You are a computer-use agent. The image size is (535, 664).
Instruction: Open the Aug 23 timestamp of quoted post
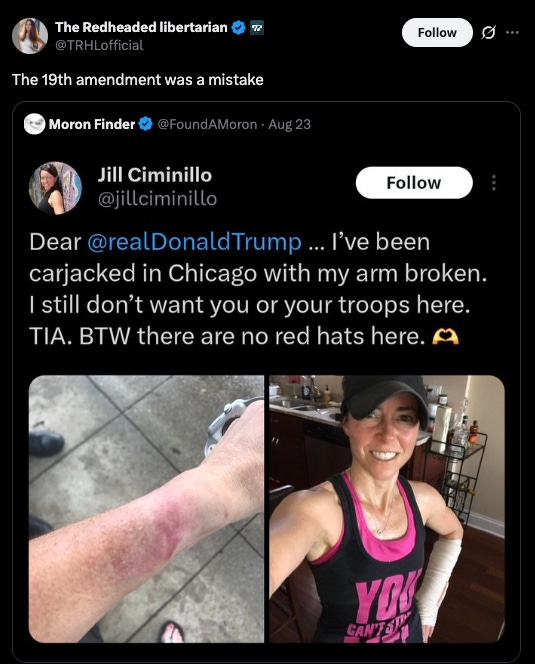[x=290, y=124]
